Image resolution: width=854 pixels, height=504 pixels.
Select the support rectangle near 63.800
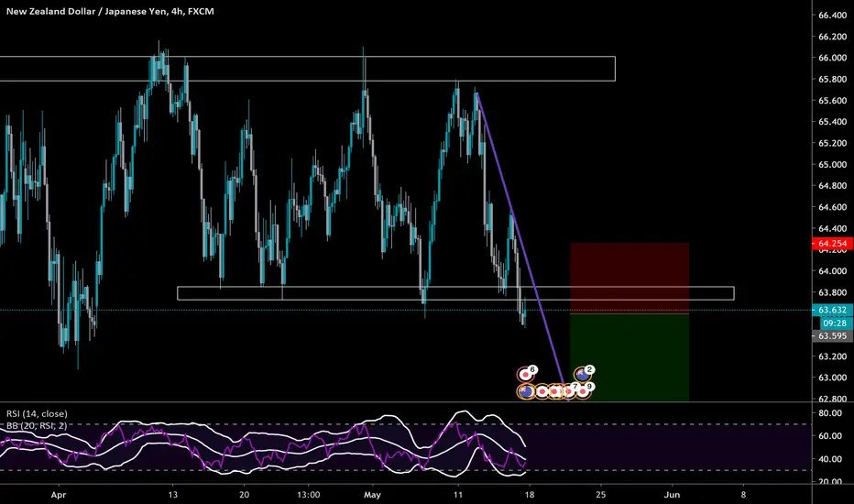(x=455, y=293)
